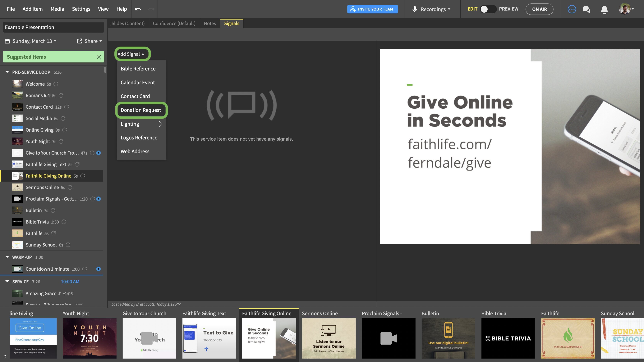Image resolution: width=644 pixels, height=362 pixels.
Task: Open the Add Item menu
Action: (x=33, y=9)
